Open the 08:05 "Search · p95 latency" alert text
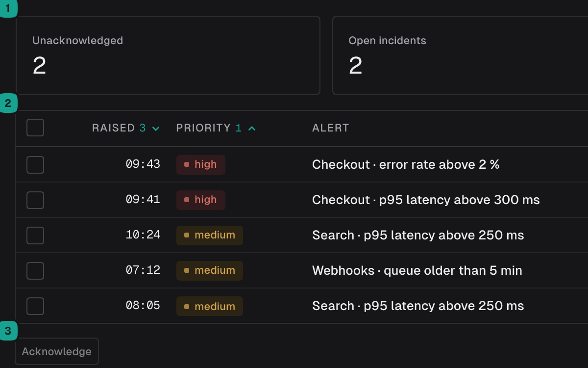Image resolution: width=588 pixels, height=368 pixels. click(418, 306)
